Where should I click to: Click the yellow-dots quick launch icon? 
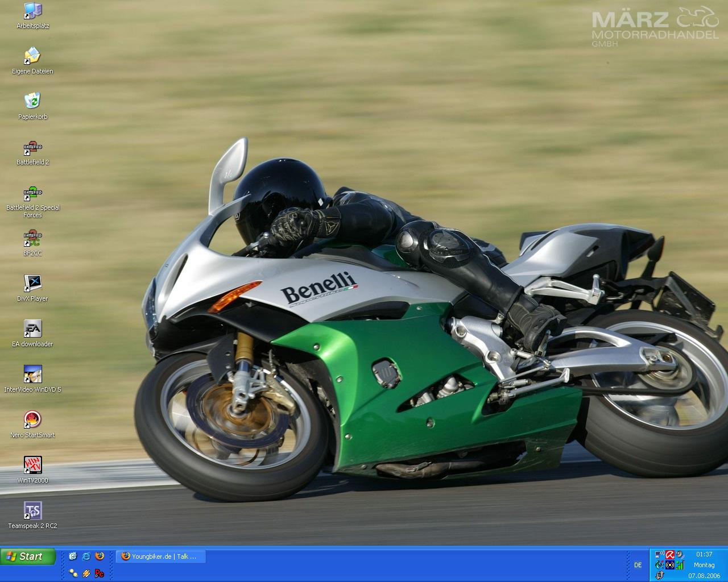[x=73, y=573]
